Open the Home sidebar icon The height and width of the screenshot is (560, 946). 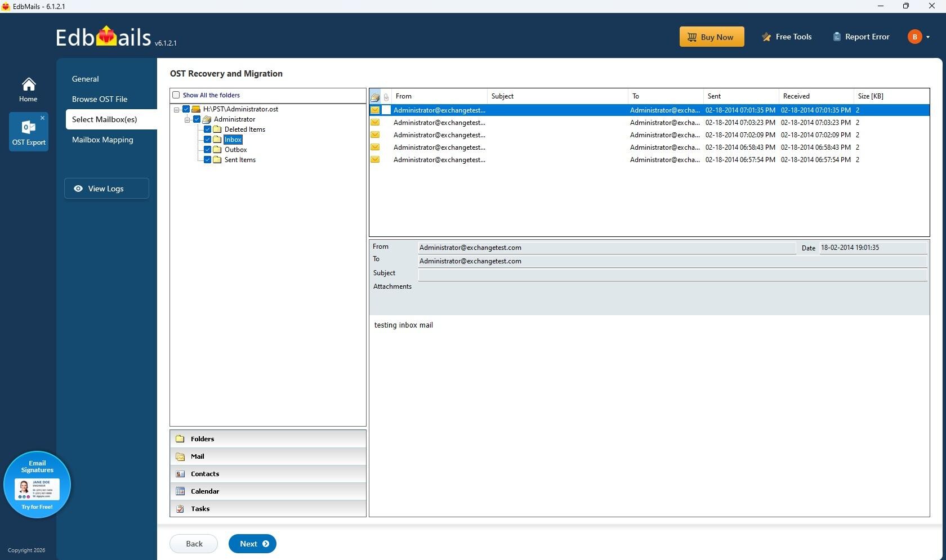tap(28, 89)
